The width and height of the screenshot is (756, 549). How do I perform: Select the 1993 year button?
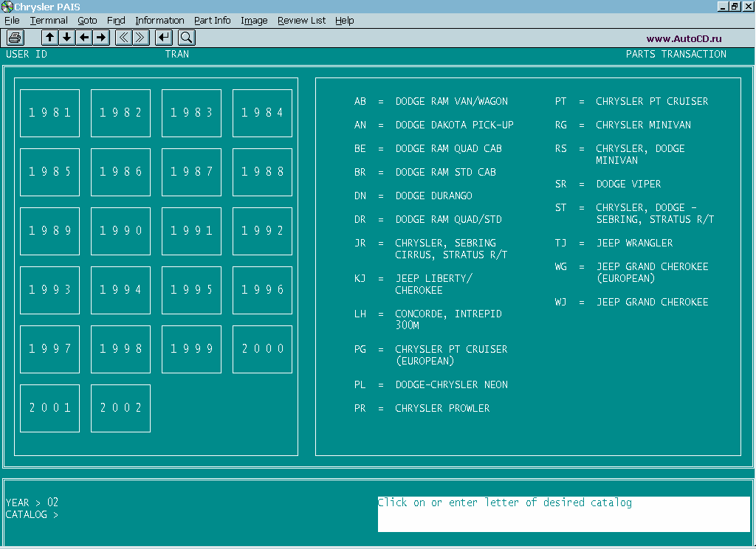[49, 290]
